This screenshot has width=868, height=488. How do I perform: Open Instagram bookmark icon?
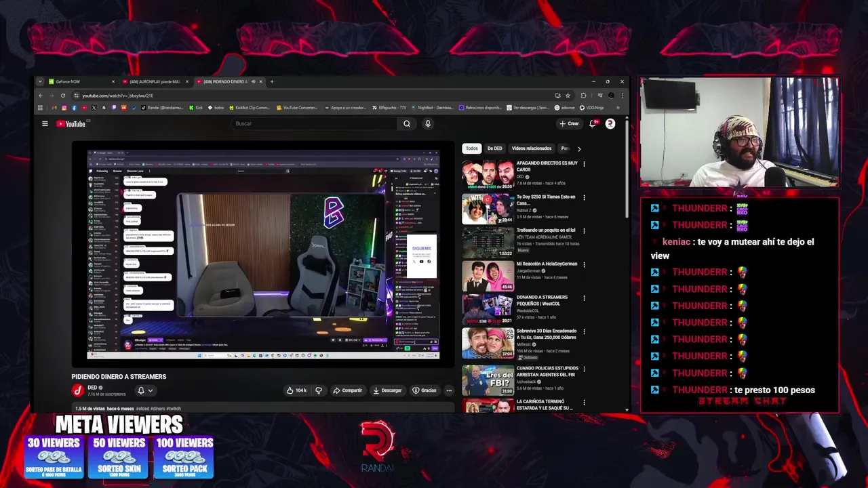(64, 108)
